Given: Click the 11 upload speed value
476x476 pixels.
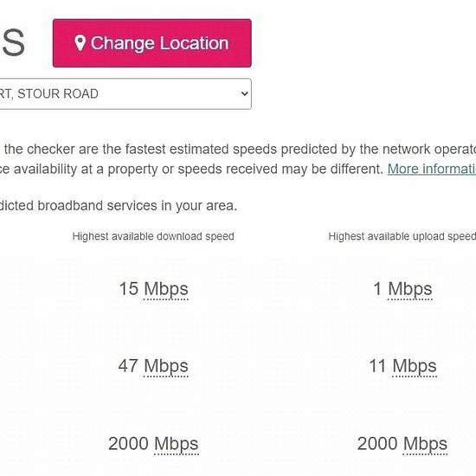Looking at the screenshot, I should click(x=377, y=366).
